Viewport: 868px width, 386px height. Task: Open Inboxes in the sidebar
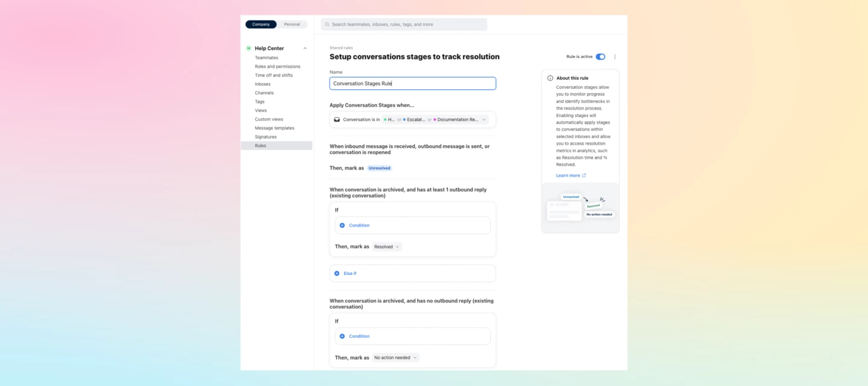tap(263, 84)
